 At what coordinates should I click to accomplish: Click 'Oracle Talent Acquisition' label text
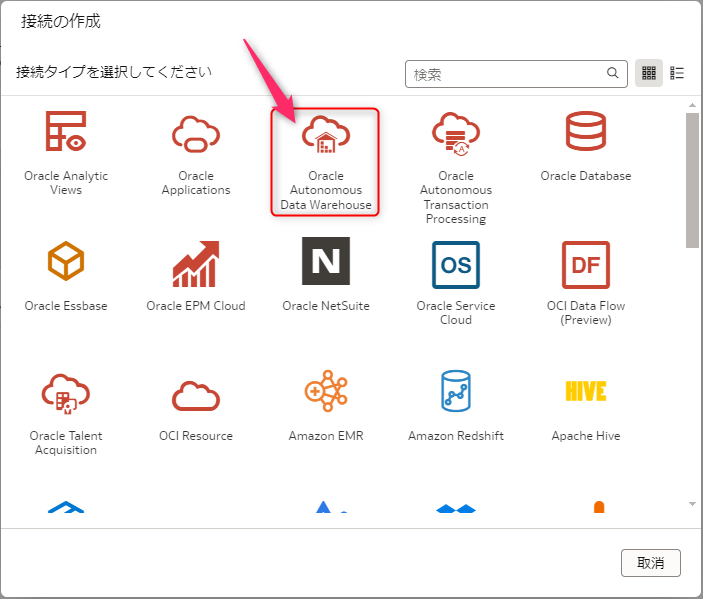66,443
